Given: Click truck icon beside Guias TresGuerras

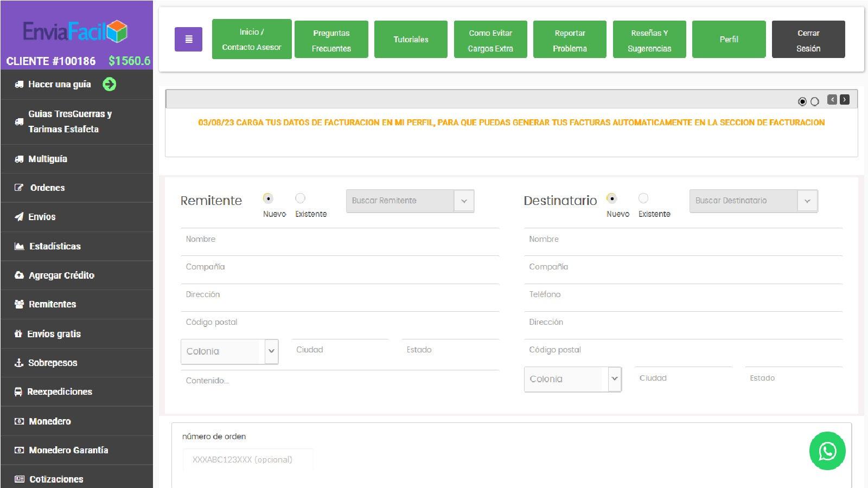Looking at the screenshot, I should [19, 121].
